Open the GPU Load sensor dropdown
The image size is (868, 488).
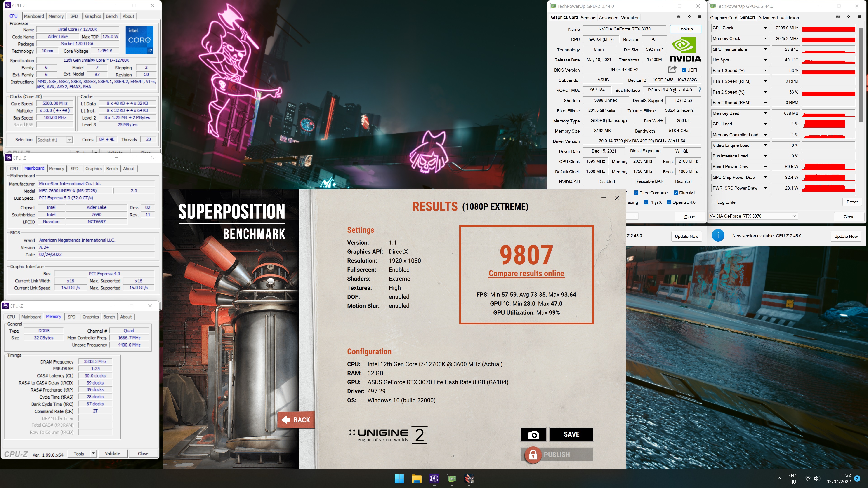tap(765, 124)
